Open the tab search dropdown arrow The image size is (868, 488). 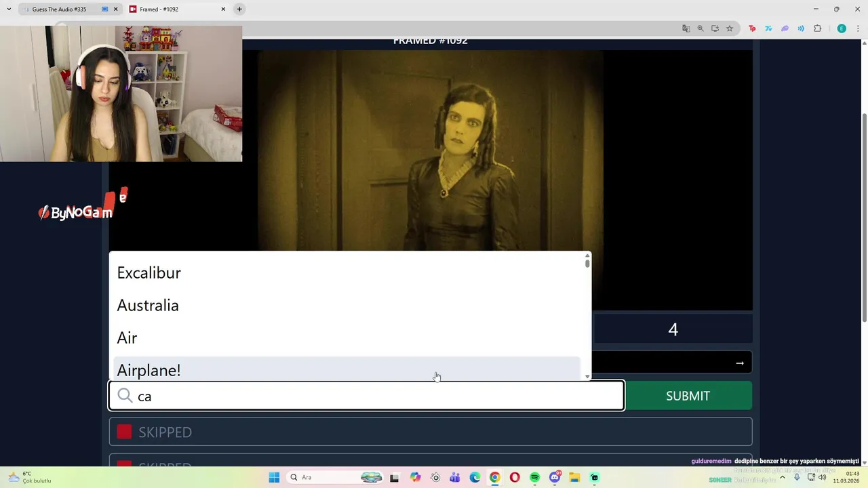9,9
